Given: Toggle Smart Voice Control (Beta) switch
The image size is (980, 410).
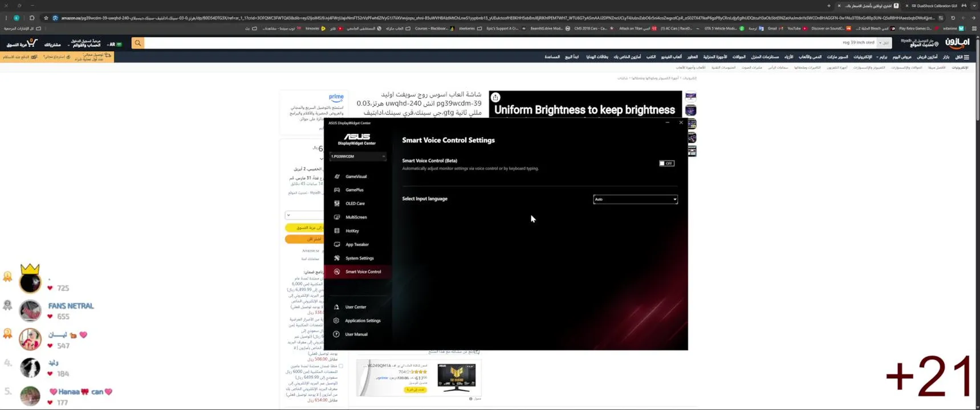Looking at the screenshot, I should pos(666,163).
